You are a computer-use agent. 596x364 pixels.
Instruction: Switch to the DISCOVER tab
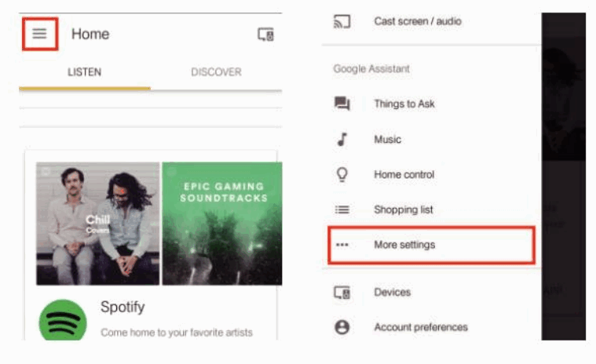(216, 72)
